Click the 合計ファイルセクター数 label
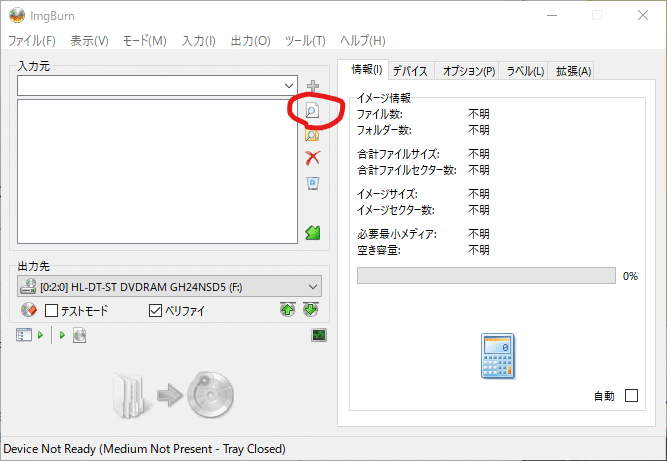 point(407,170)
